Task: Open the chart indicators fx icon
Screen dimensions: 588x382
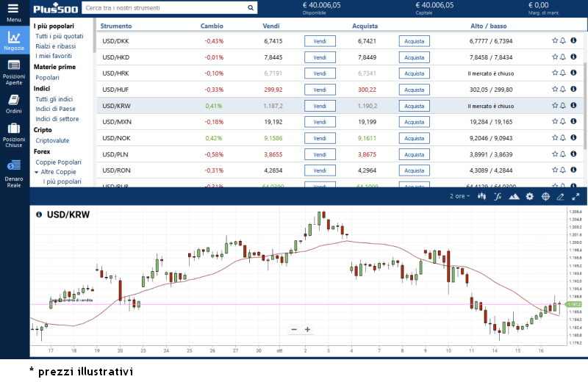Action: [x=498, y=197]
